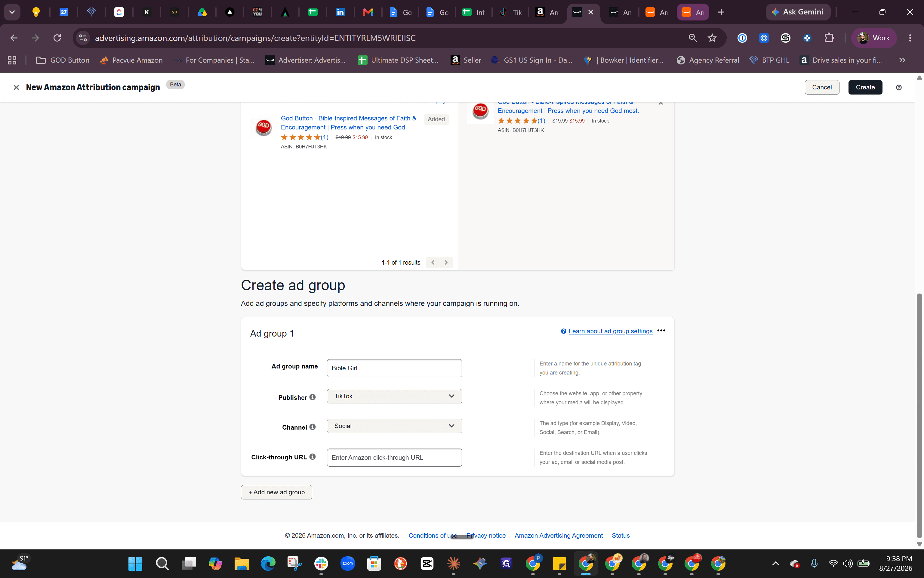Viewport: 924px width, 578px height.
Task: Close the active Amazon Advertising tab
Action: click(590, 12)
